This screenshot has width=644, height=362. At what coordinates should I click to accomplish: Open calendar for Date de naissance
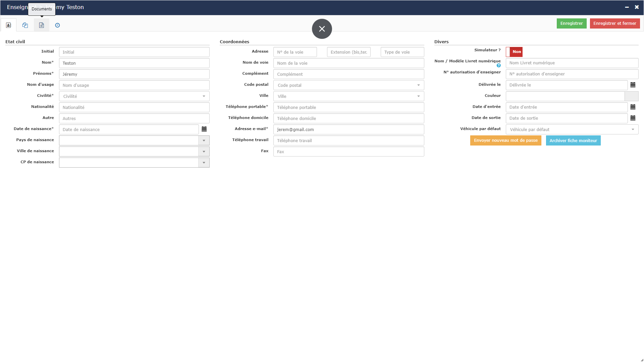pos(204,129)
